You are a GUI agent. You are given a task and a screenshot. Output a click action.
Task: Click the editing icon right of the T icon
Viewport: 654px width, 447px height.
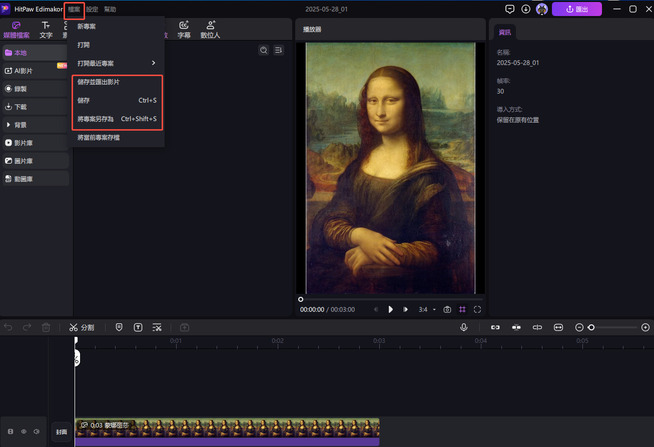click(157, 327)
